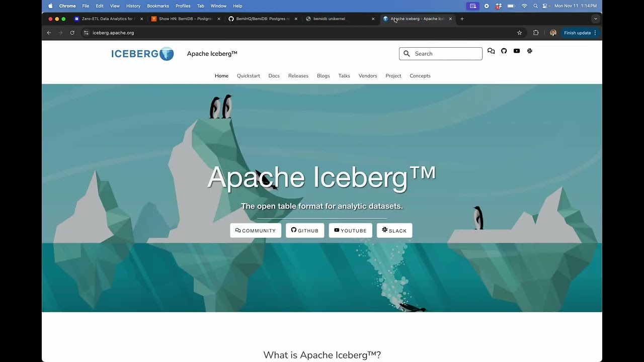Open macOS Spotlight search
This screenshot has height=362, width=644.
point(535,6)
